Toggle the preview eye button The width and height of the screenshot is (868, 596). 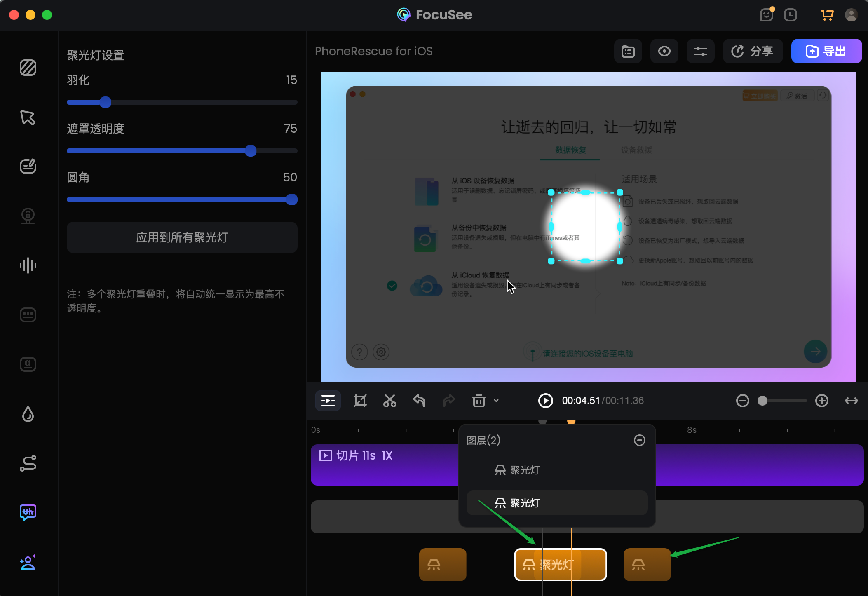click(664, 52)
